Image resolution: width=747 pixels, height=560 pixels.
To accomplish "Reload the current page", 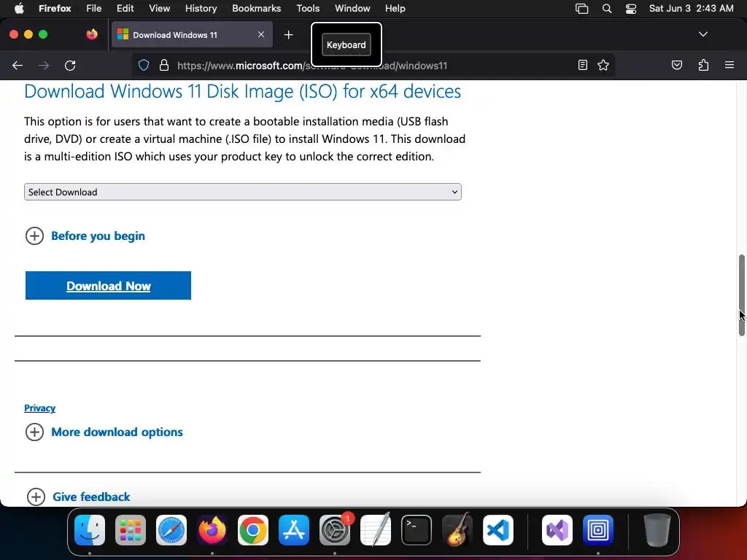I will pyautogui.click(x=70, y=66).
